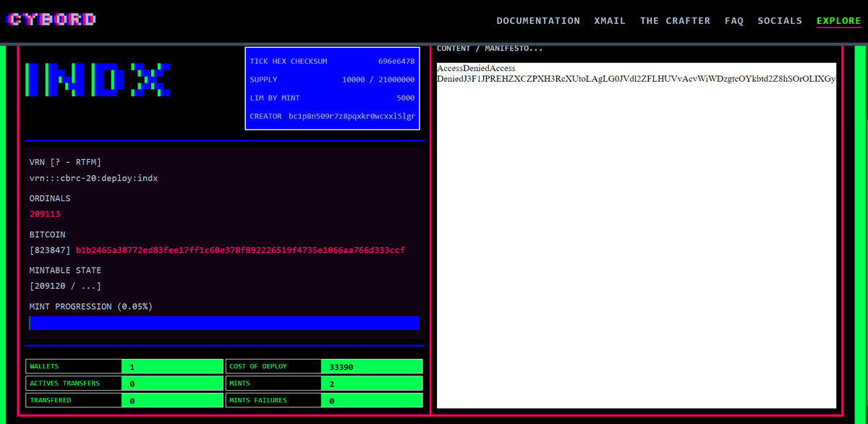Image resolution: width=868 pixels, height=424 pixels.
Task: Click the TRANSFERED value cell
Action: (x=172, y=400)
